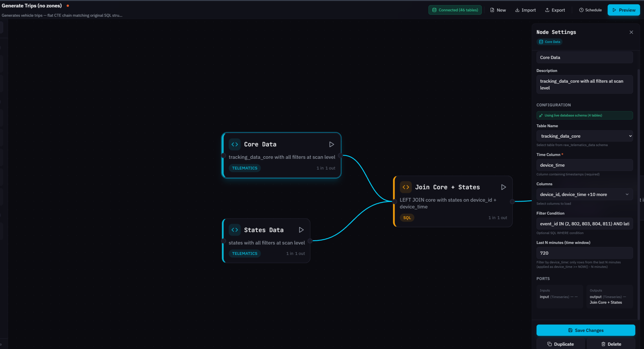Run the States Data node play icon

(x=301, y=230)
